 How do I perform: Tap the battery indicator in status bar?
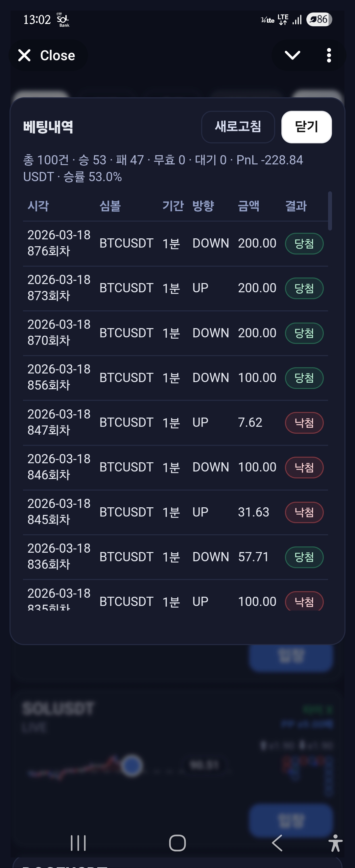point(319,19)
